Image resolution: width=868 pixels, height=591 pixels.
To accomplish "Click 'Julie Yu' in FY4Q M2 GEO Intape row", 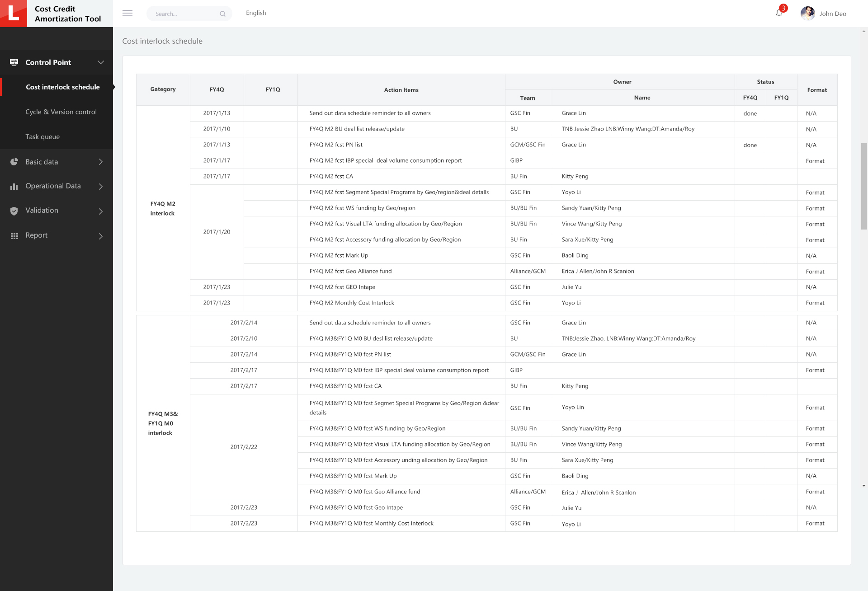I will point(571,287).
